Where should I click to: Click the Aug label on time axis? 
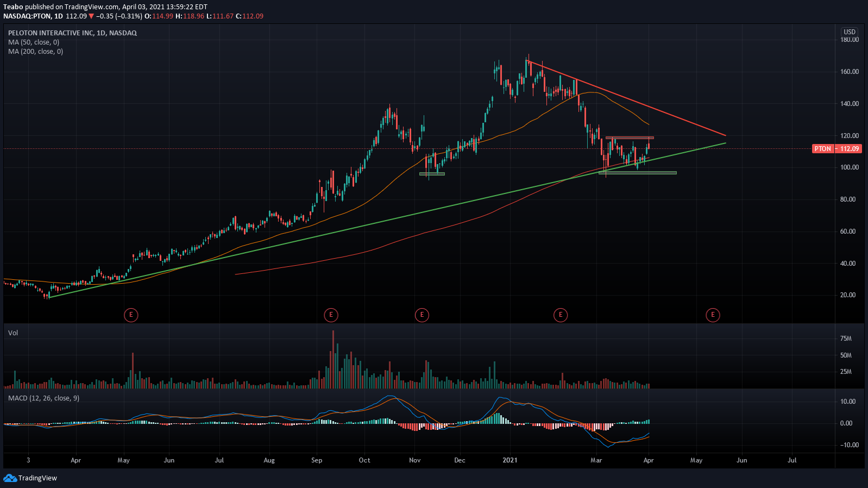(x=269, y=460)
